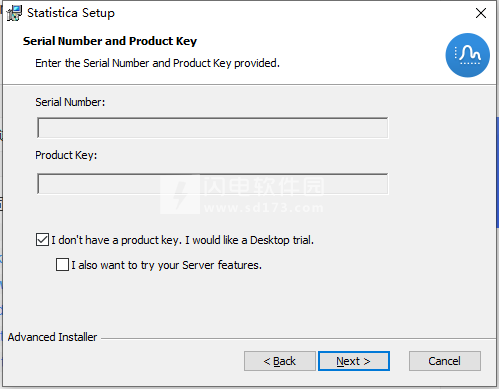Click the lightning bolt watermark logo
The width and height of the screenshot is (499, 389).
click(180, 194)
